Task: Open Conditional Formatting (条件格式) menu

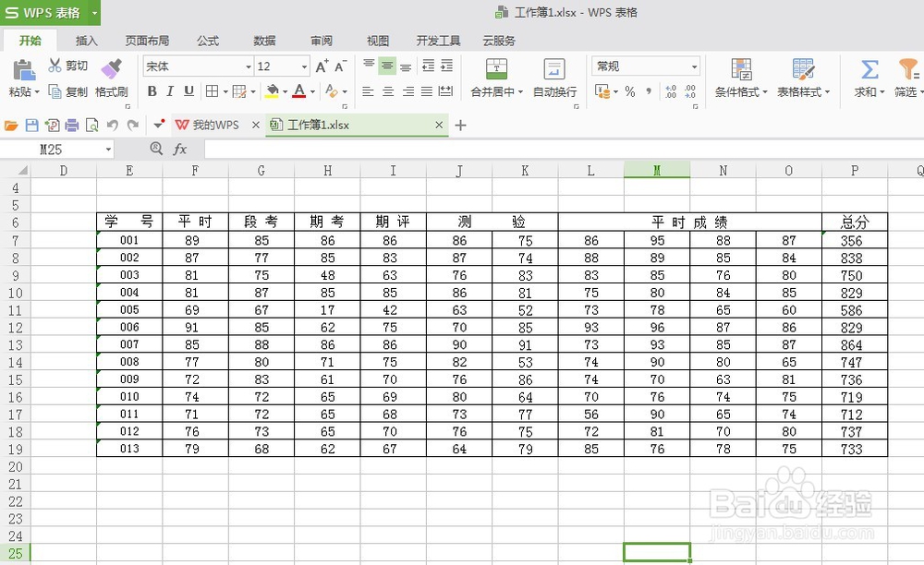Action: (x=741, y=78)
